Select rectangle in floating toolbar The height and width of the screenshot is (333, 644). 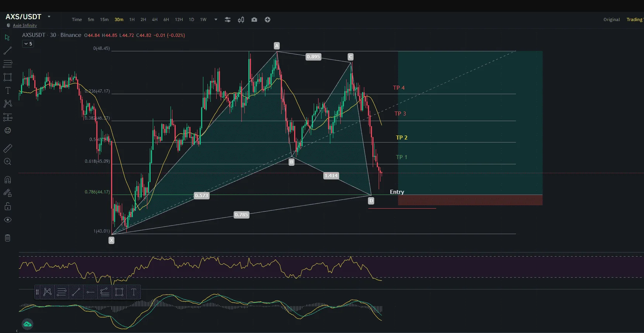tap(119, 292)
